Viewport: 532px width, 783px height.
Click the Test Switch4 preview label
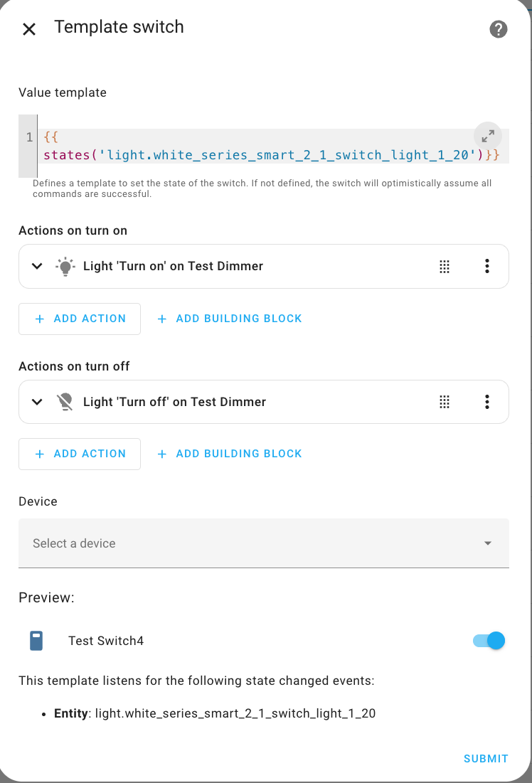106,641
